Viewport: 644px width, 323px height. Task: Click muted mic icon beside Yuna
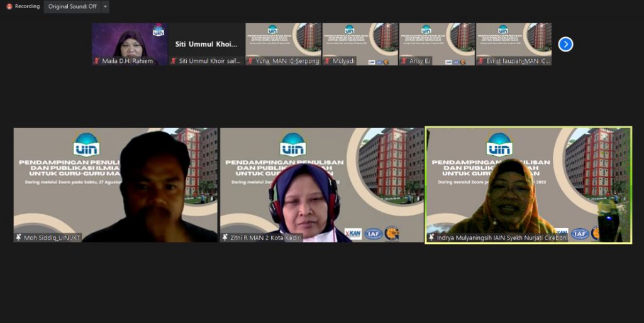click(250, 61)
